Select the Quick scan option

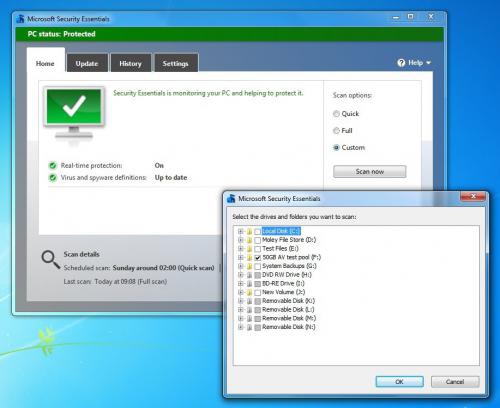coord(336,114)
